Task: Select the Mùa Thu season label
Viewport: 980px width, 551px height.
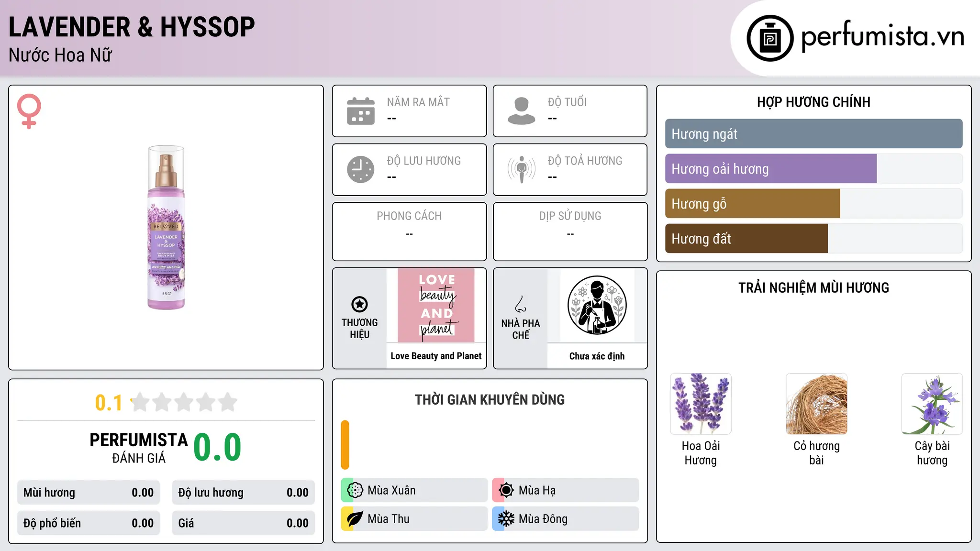Action: (x=388, y=519)
